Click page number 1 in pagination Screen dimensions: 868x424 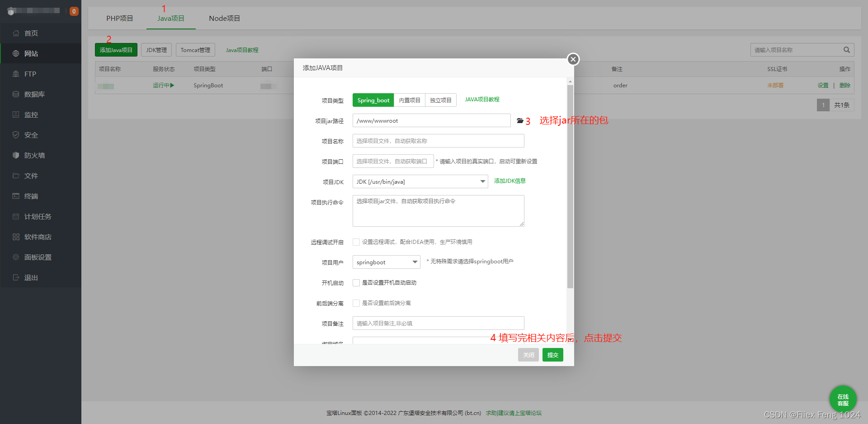(823, 105)
